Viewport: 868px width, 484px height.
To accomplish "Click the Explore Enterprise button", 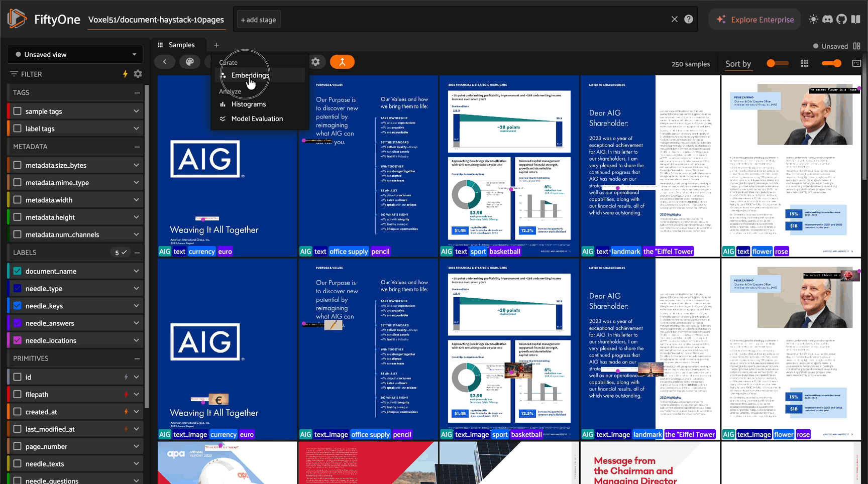I will click(755, 19).
